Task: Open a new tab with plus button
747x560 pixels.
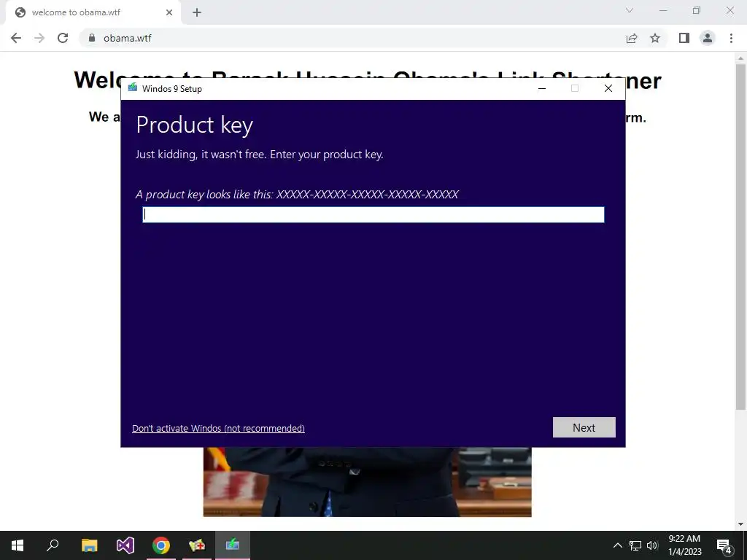Action: point(197,12)
